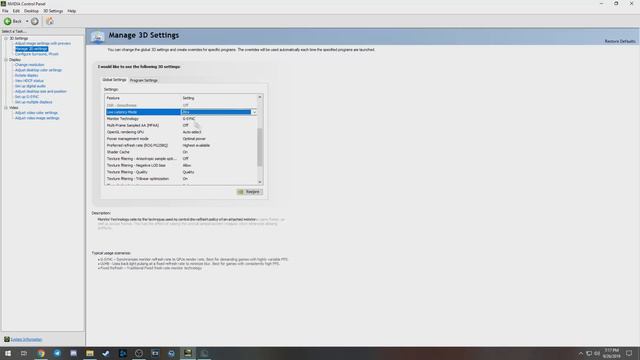Image resolution: width=640 pixels, height=360 pixels.
Task: Click the Highest available setting value
Action: (x=196, y=145)
